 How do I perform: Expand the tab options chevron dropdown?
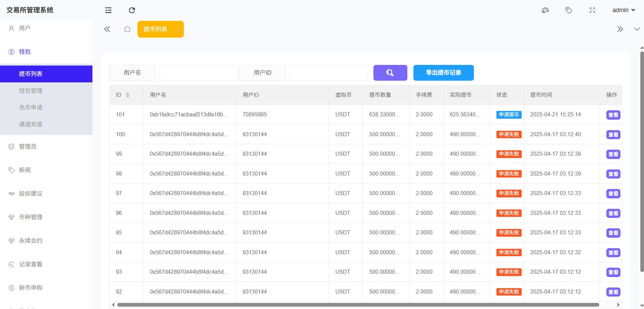pos(637,29)
